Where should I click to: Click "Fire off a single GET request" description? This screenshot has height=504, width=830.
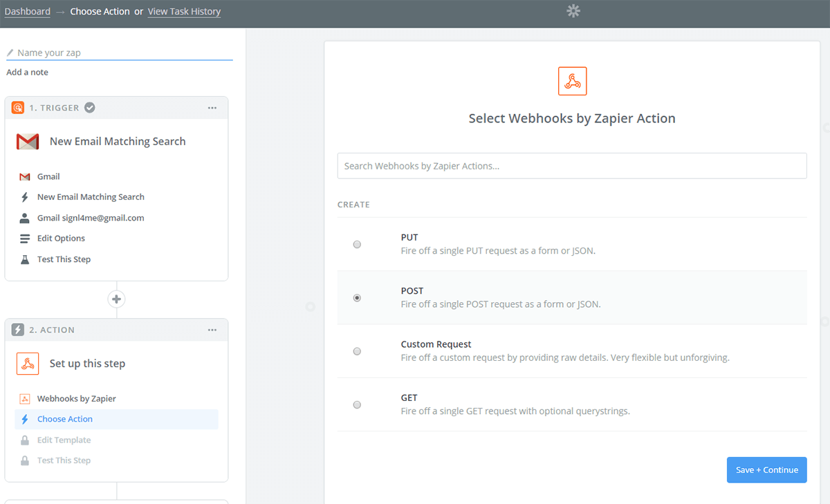coord(515,411)
